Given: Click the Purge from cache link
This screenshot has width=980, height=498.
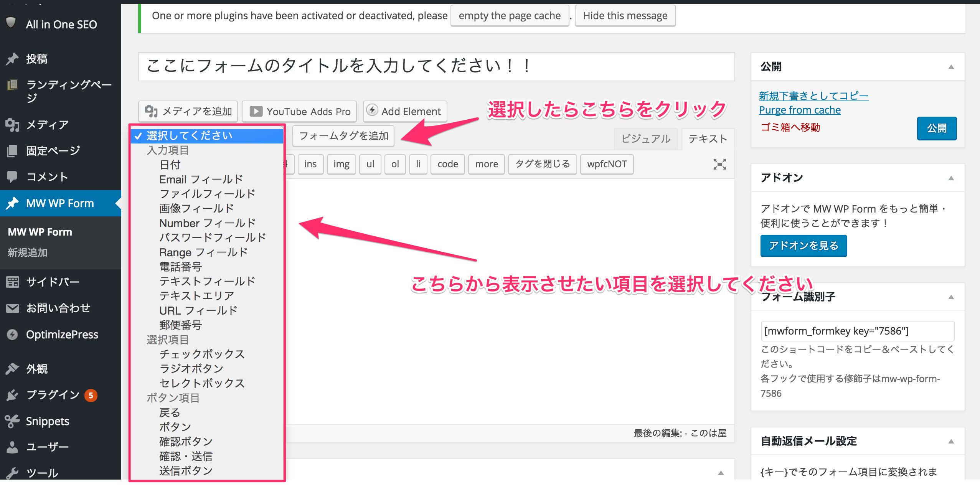Looking at the screenshot, I should click(x=800, y=110).
